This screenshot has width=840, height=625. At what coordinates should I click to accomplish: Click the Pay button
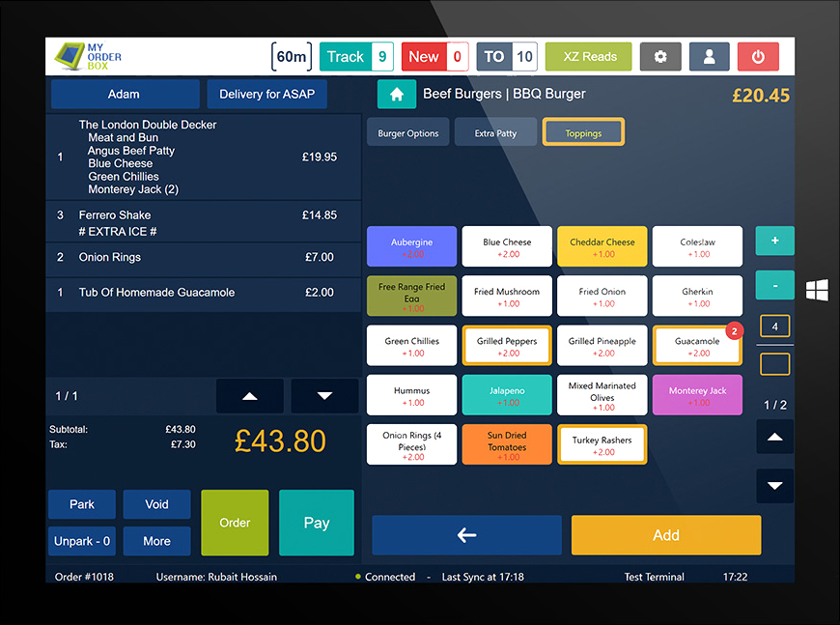[317, 523]
